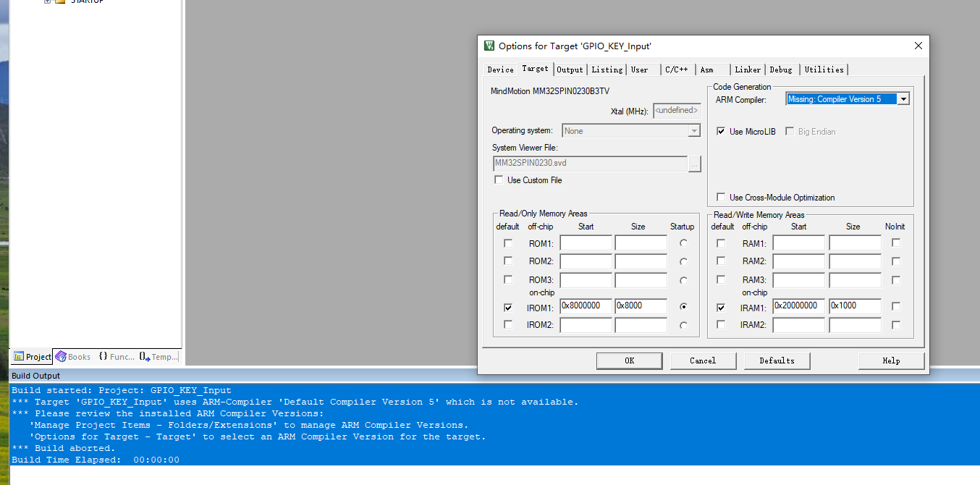Click the IROM1 Size input field
This screenshot has height=485, width=980.
tap(640, 306)
